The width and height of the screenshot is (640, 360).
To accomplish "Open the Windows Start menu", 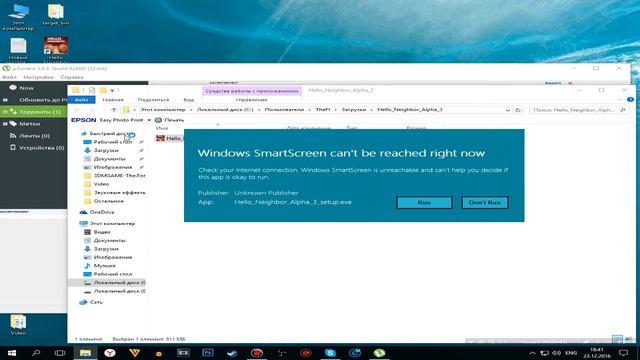I will 11,353.
